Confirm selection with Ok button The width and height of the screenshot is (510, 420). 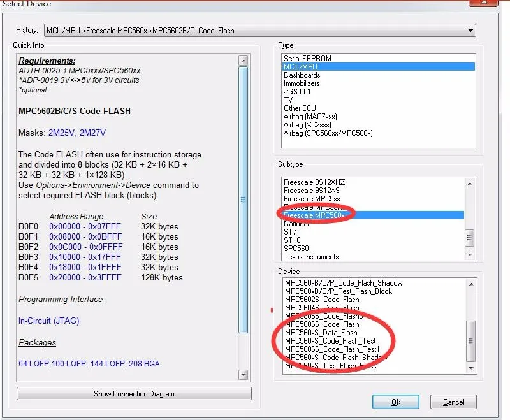(x=395, y=402)
